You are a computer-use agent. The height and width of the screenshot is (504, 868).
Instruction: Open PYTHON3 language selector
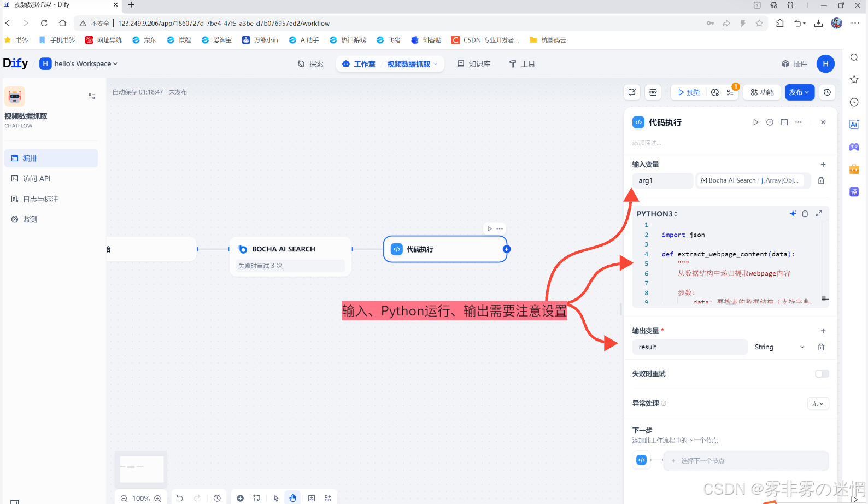coord(657,214)
